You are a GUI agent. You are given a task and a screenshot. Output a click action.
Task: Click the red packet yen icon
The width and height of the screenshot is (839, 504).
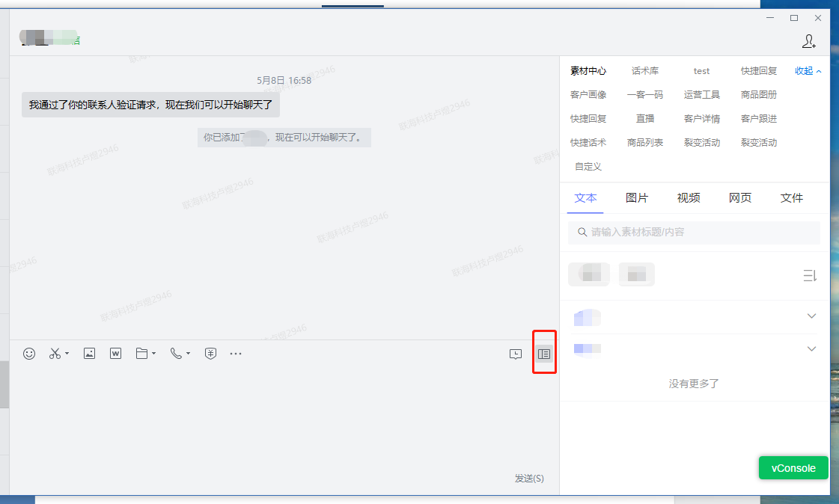click(x=211, y=354)
